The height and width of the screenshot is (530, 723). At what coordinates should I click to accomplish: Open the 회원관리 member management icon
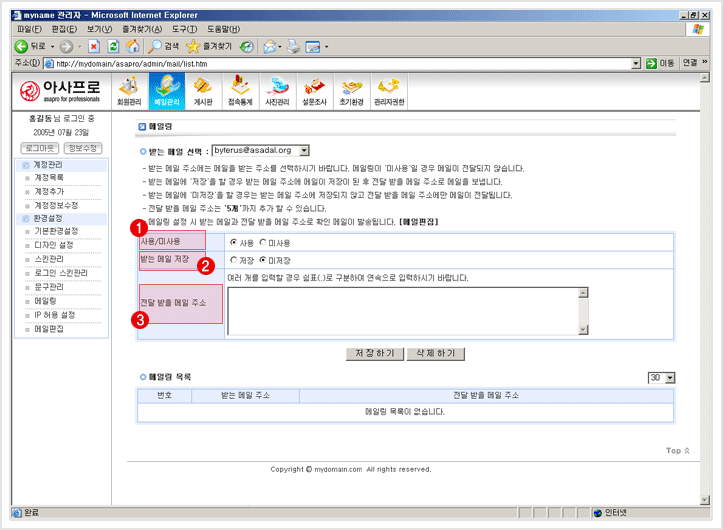pos(129,90)
